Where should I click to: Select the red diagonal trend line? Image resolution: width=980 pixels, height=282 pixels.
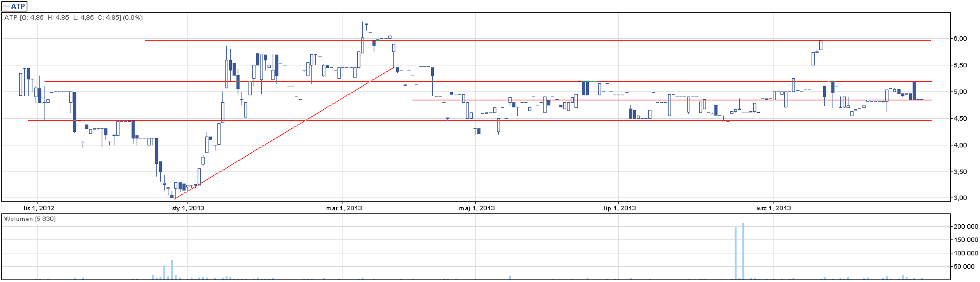click(284, 132)
